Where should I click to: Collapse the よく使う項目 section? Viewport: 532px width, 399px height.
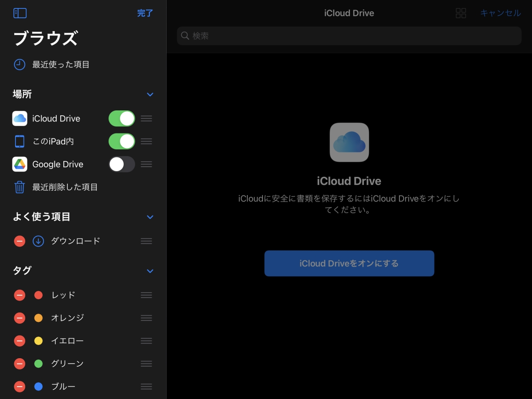click(150, 217)
